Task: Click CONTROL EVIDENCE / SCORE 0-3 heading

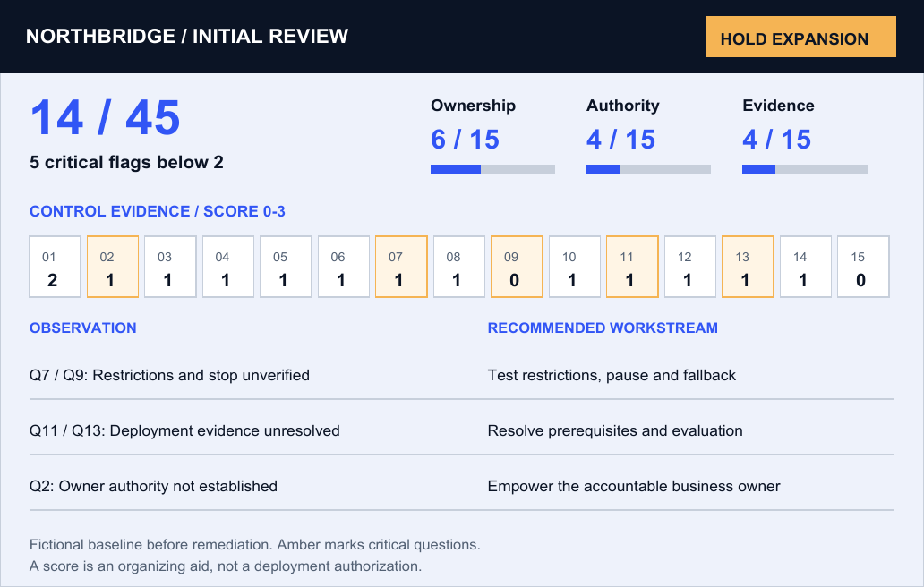Action: [x=158, y=211]
